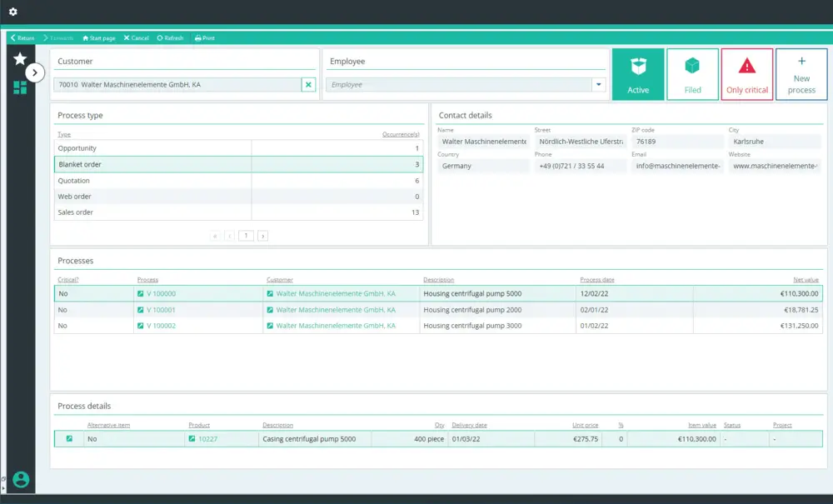The height and width of the screenshot is (504, 833).
Task: Clear the customer field with X
Action: point(309,84)
